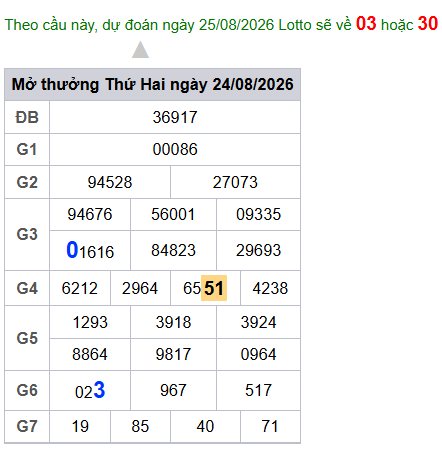The width and height of the screenshot is (442, 450).
Task: Click the G5 row label
Action: click(x=27, y=338)
